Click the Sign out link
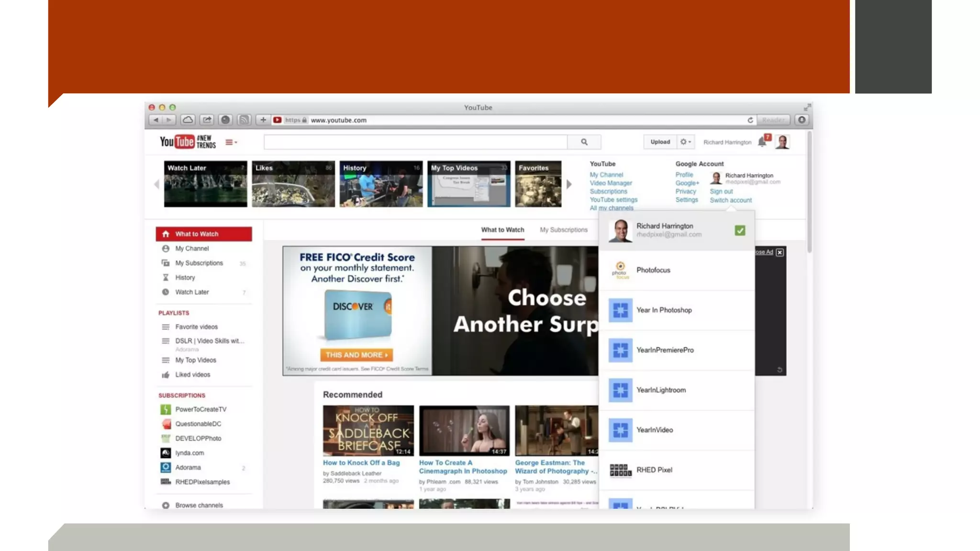980x551 pixels. pos(721,191)
